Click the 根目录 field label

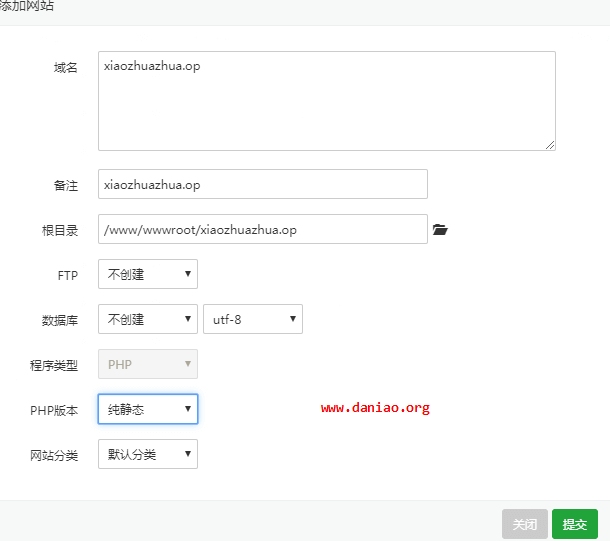[60, 231]
